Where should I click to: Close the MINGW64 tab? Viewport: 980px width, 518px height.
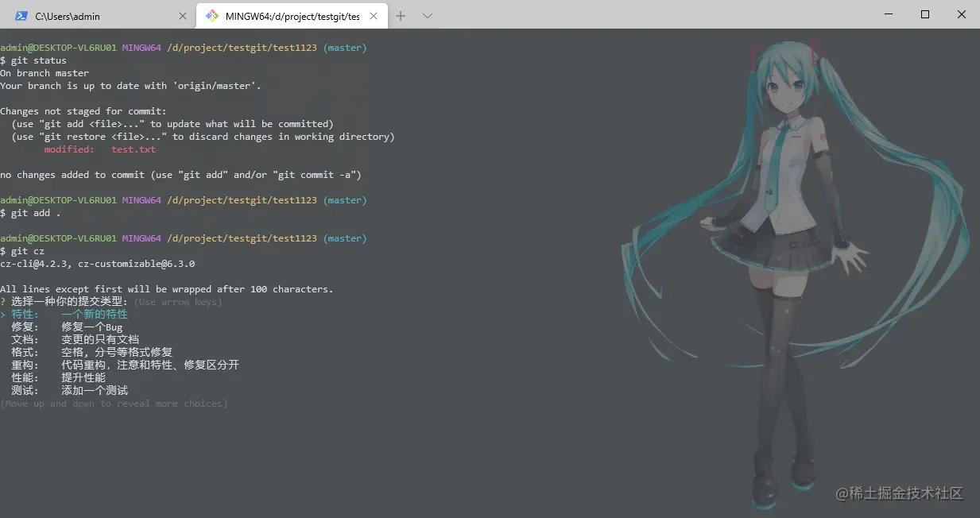[x=374, y=16]
